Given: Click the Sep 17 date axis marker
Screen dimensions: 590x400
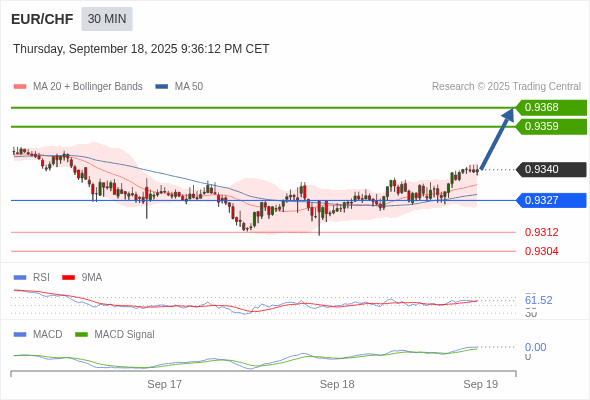Looking at the screenshot, I should tap(164, 384).
